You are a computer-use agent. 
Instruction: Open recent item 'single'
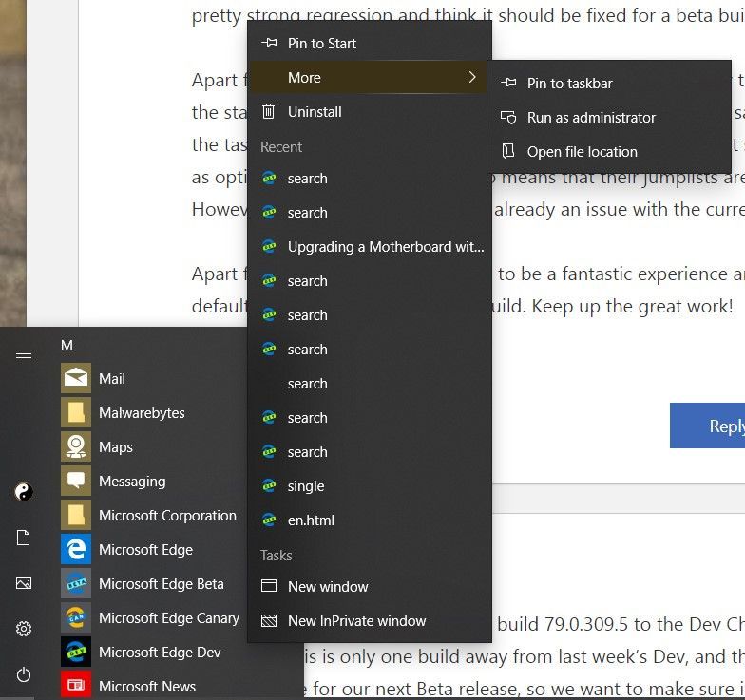[369, 486]
